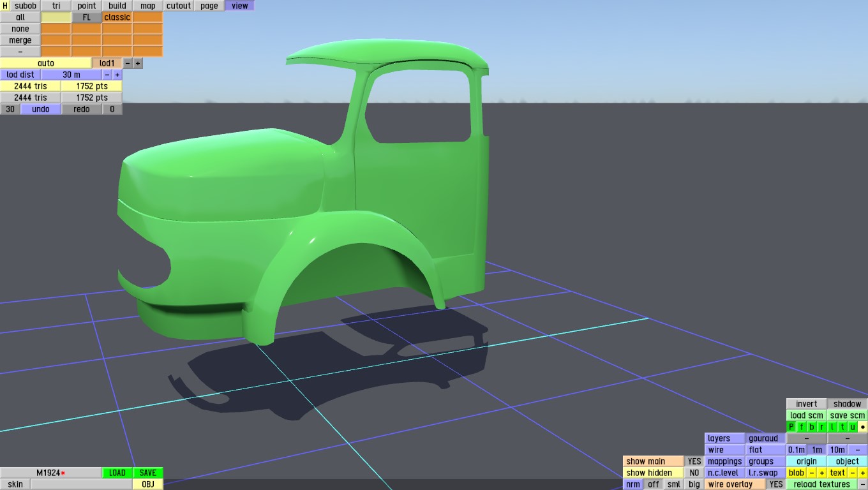The width and height of the screenshot is (868, 490).
Task: Switch to right view 'r' button
Action: tap(822, 427)
